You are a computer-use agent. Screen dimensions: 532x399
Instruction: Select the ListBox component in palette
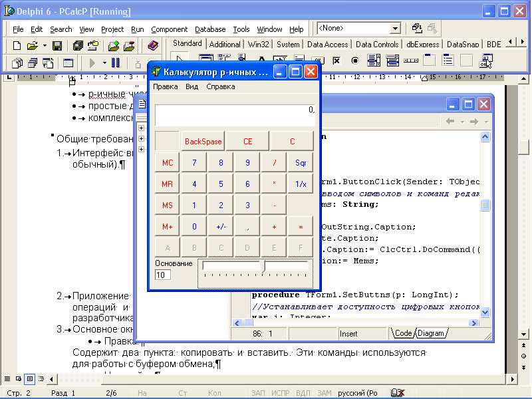click(374, 61)
